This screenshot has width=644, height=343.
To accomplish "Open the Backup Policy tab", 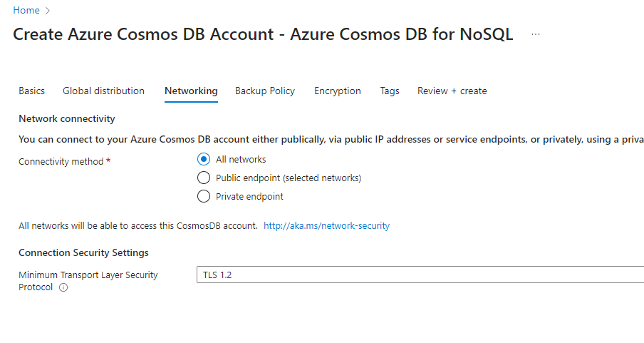I will [265, 91].
